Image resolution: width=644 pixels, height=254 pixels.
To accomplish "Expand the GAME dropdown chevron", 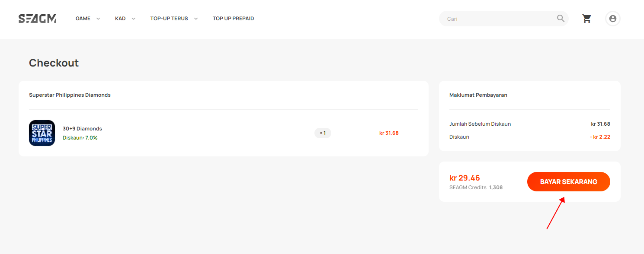I will 98,19.
